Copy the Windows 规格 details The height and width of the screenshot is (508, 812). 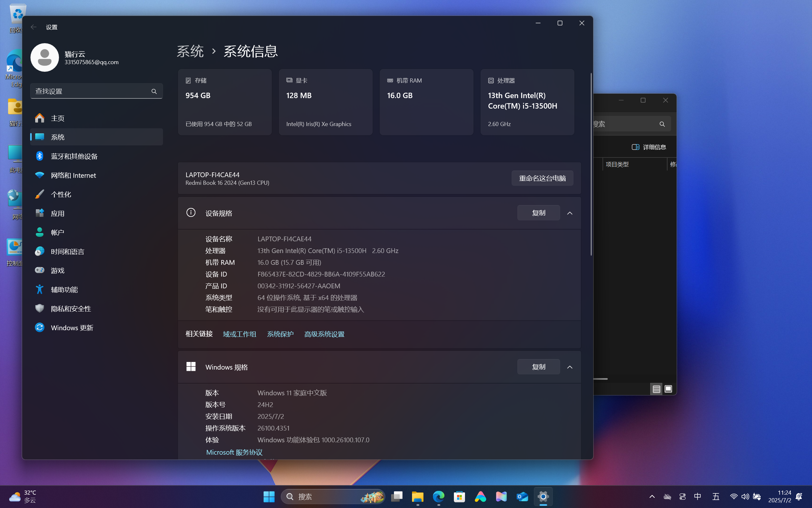(539, 367)
